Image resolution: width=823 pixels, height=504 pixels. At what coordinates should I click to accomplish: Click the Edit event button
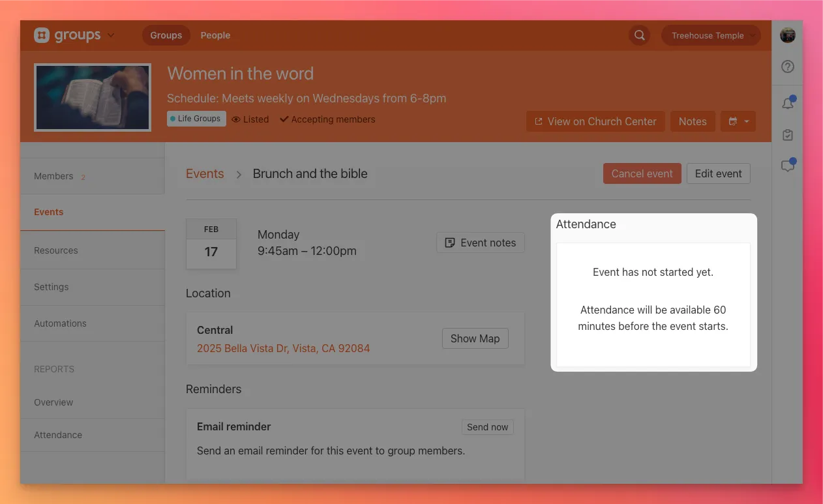pyautogui.click(x=718, y=173)
